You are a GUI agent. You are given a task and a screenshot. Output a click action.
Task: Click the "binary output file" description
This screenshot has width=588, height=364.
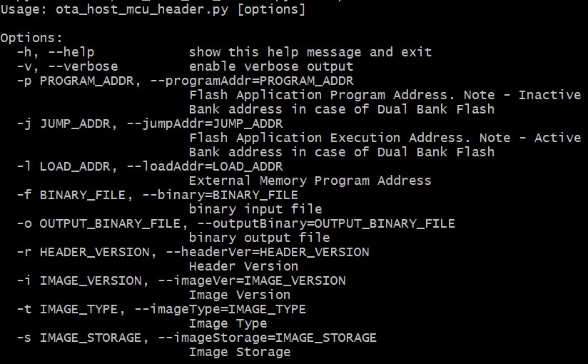click(x=259, y=238)
